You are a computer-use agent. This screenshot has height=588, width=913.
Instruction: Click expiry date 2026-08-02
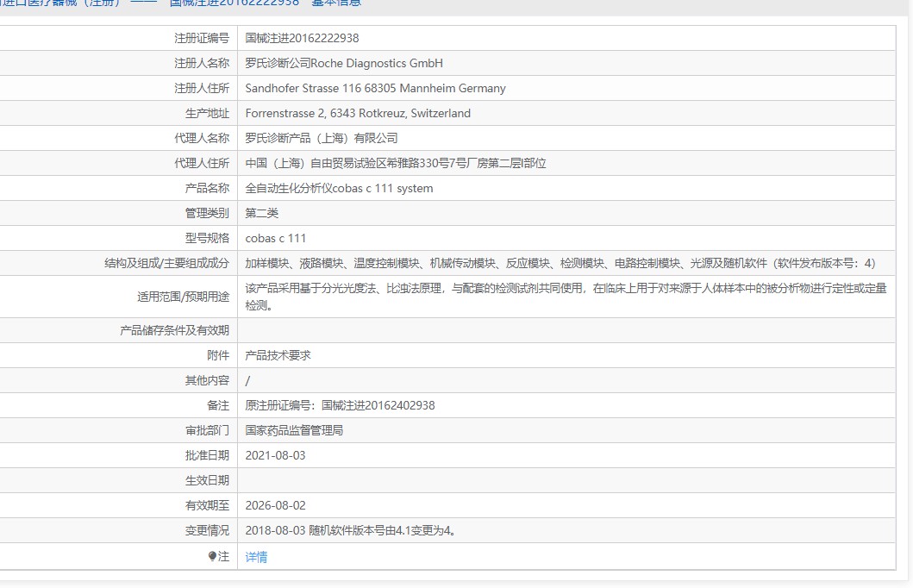click(275, 505)
